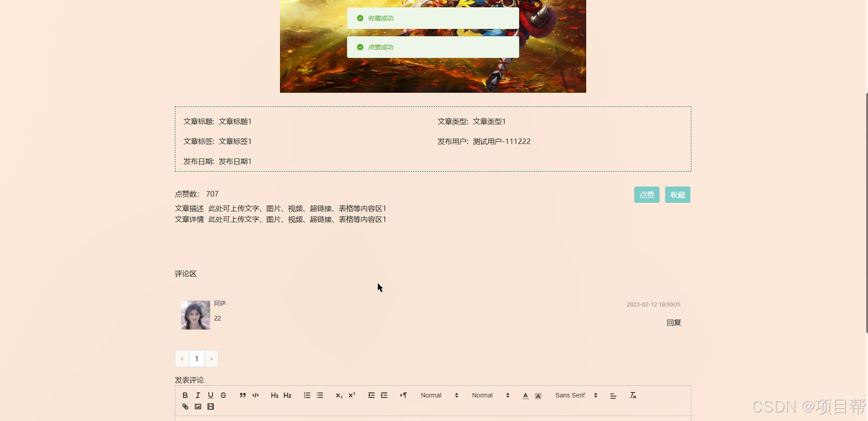The width and height of the screenshot is (868, 421).
Task: Toggle italic formatting in comment editor
Action: pyautogui.click(x=198, y=395)
